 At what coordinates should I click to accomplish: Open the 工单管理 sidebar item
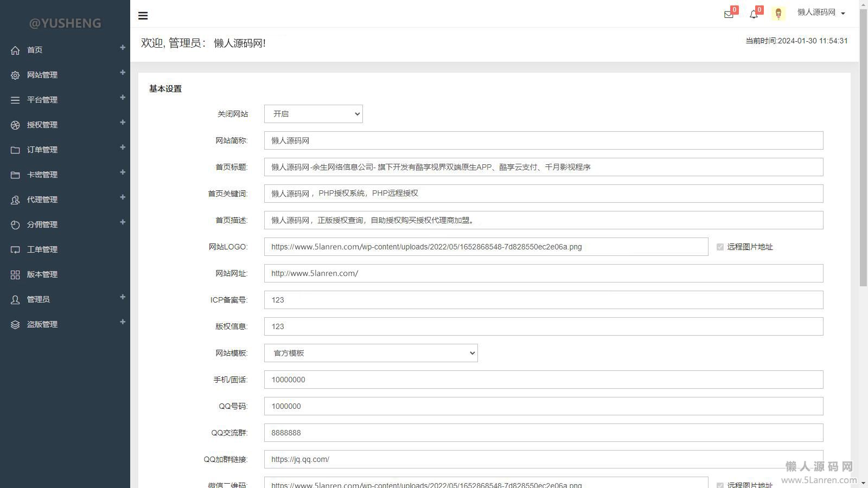[42, 249]
